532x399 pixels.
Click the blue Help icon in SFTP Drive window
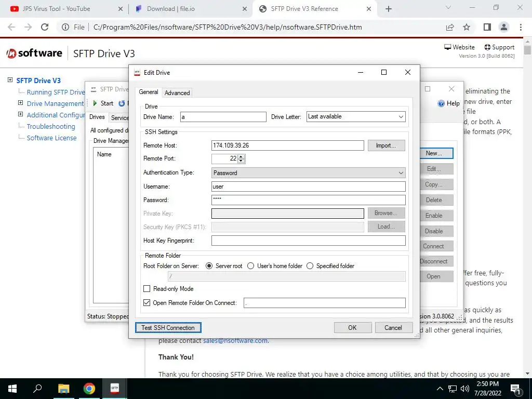pyautogui.click(x=441, y=103)
